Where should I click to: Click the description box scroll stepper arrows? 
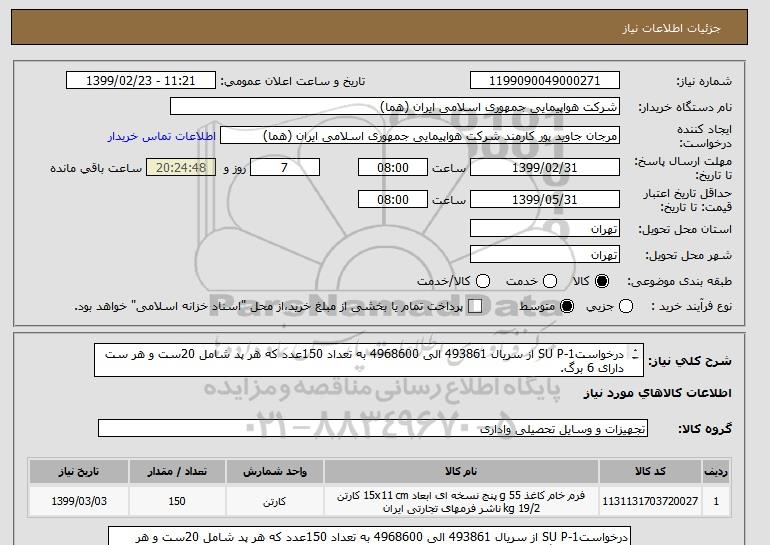click(x=635, y=354)
